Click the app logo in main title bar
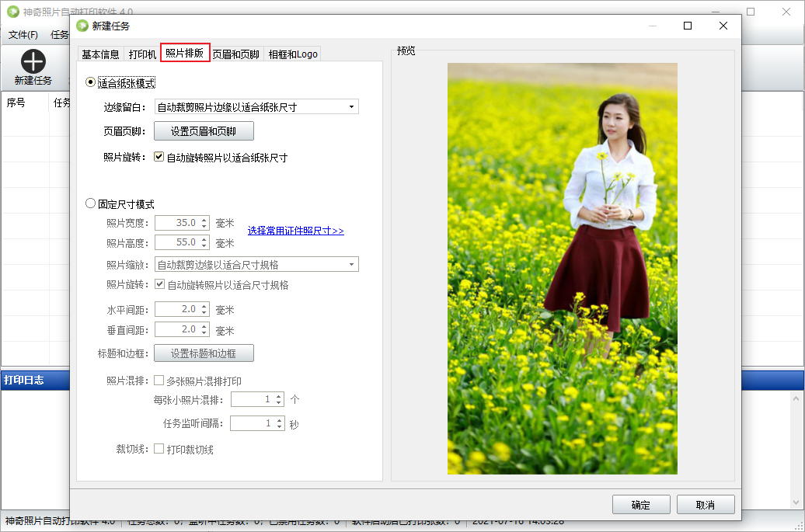 click(x=12, y=12)
